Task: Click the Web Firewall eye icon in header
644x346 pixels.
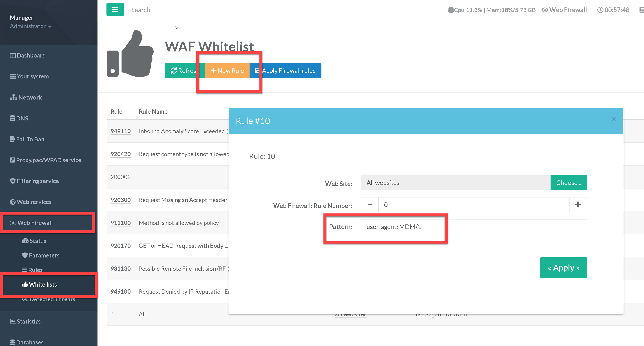Action: coord(545,10)
